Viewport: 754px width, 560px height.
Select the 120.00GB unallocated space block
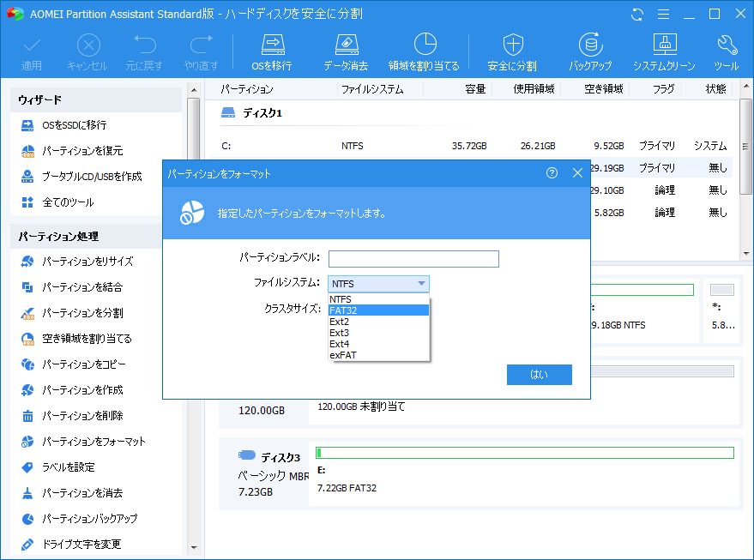click(524, 391)
